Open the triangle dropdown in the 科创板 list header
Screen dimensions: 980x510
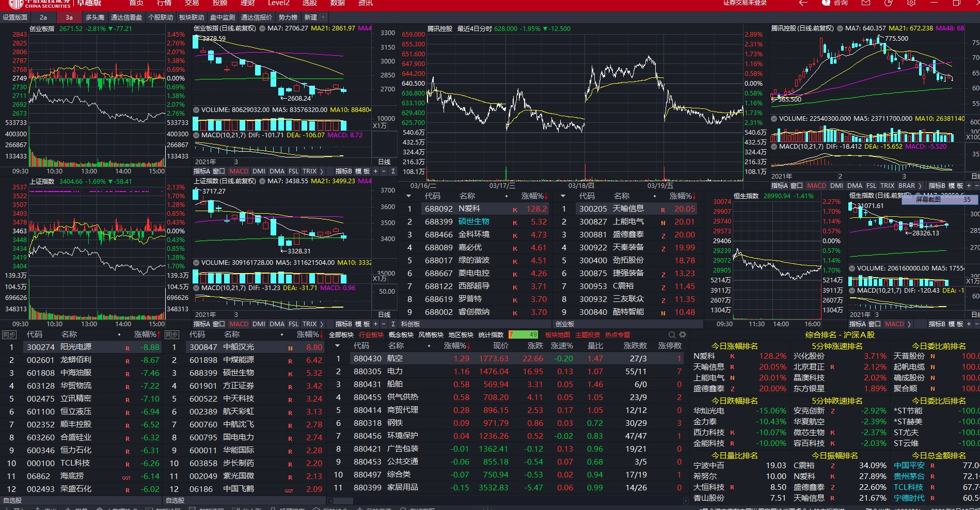(x=408, y=196)
